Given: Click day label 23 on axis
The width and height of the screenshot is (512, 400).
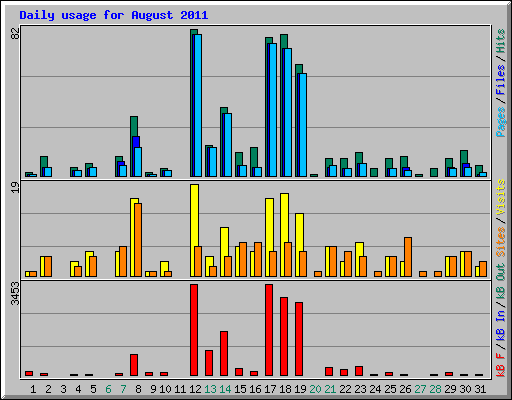Looking at the screenshot, I should [x=360, y=389].
